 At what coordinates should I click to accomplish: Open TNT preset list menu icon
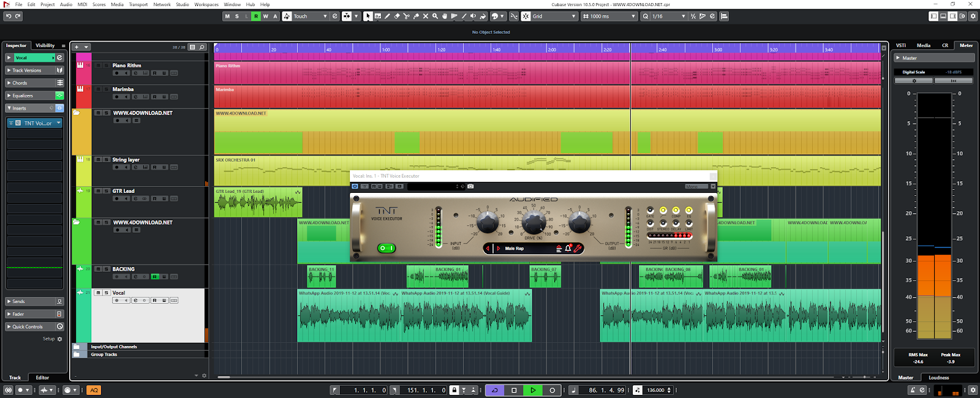559,249
